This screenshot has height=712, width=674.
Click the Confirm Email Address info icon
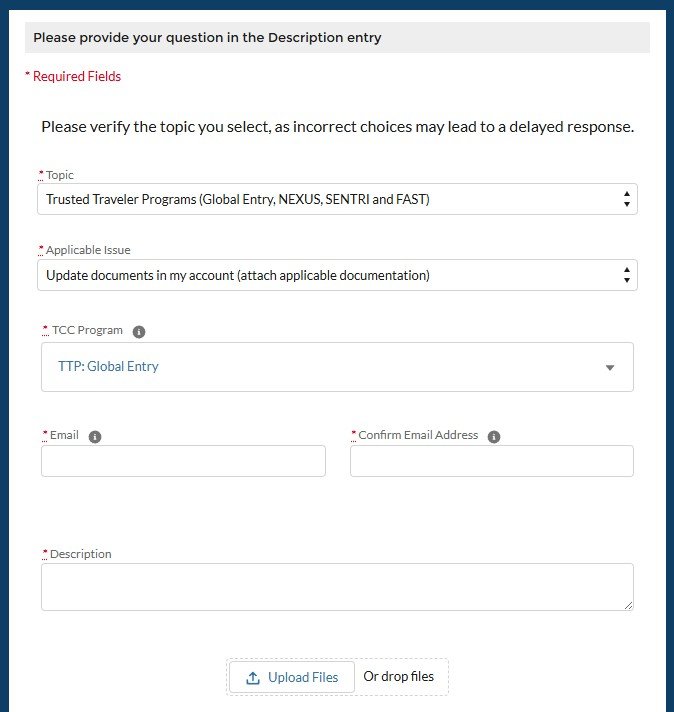(494, 436)
